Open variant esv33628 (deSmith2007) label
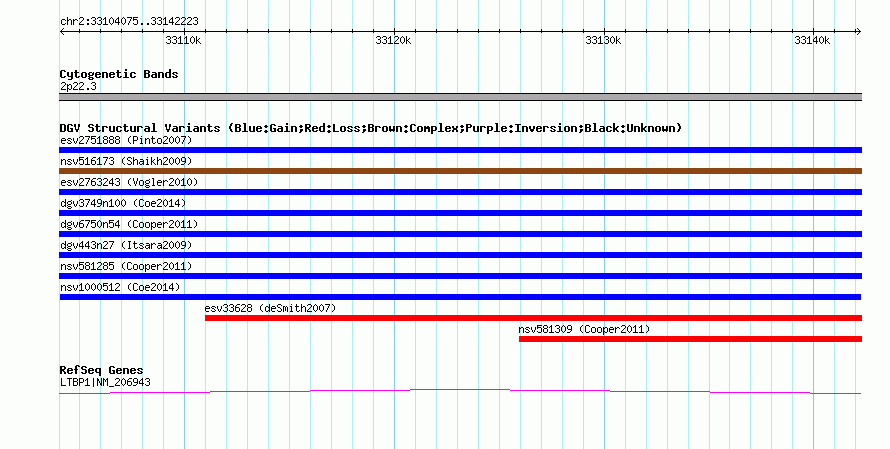This screenshot has height=449, width=890. [270, 308]
